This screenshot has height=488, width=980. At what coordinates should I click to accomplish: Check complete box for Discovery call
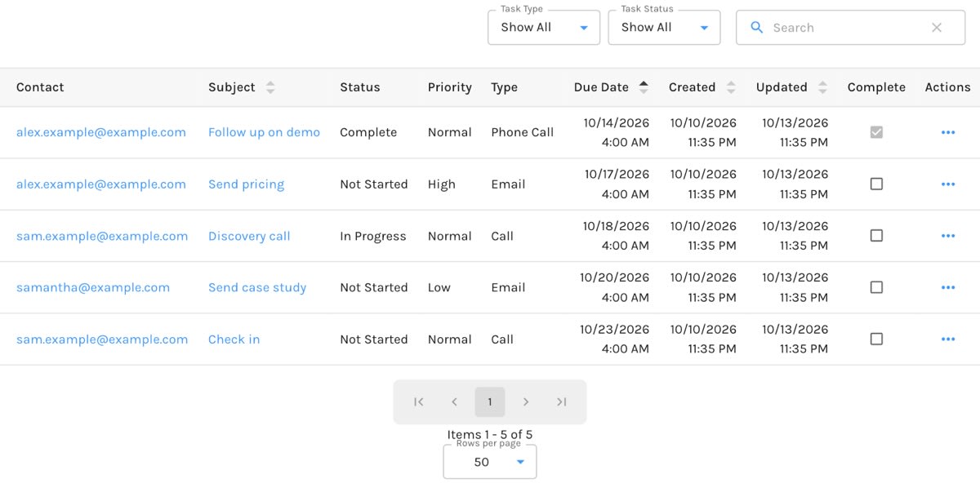876,236
